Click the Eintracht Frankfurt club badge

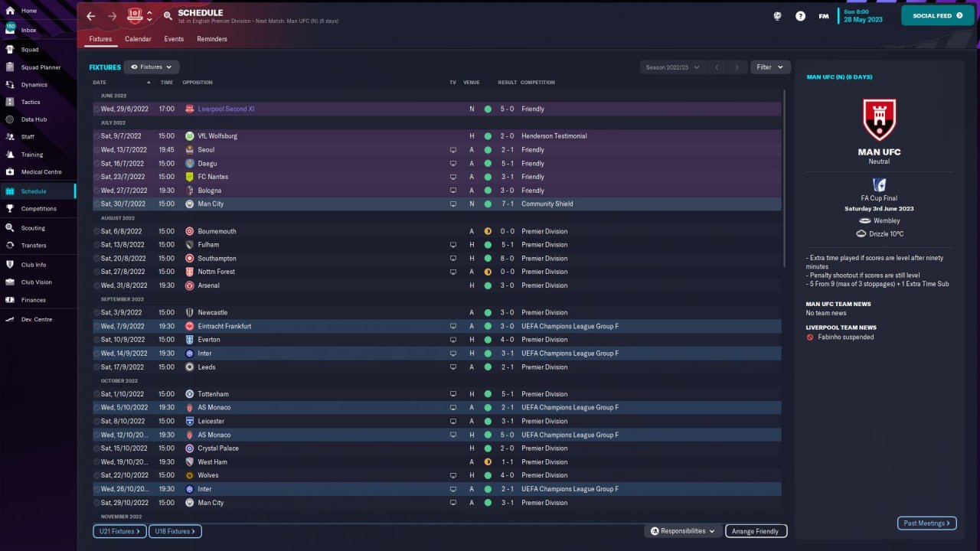pyautogui.click(x=190, y=326)
